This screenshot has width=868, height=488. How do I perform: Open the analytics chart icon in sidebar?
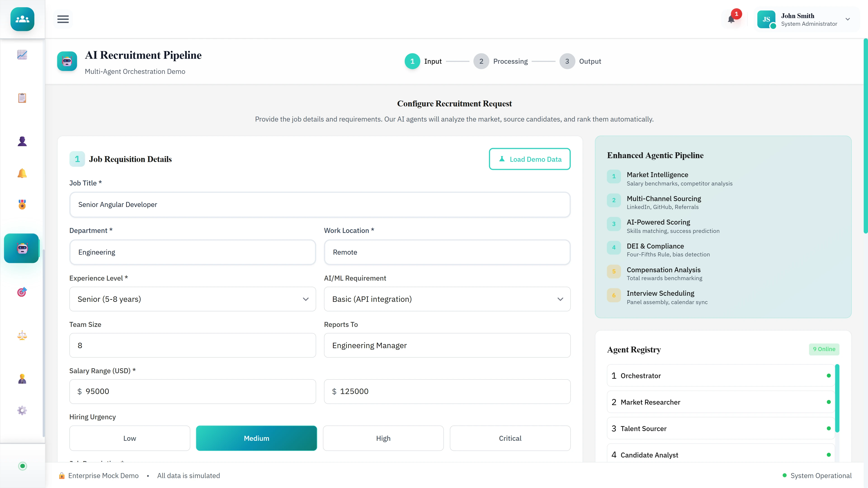click(22, 54)
